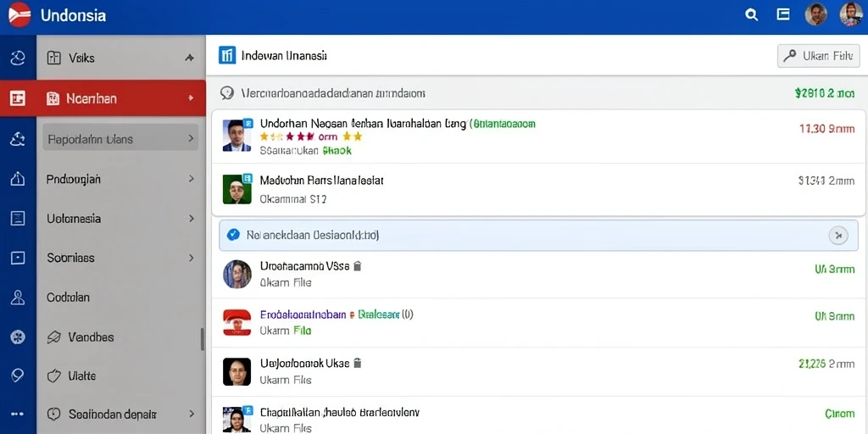This screenshot has width=868, height=434.
Task: Click the cloud icon in blue rail
Action: coord(18,140)
